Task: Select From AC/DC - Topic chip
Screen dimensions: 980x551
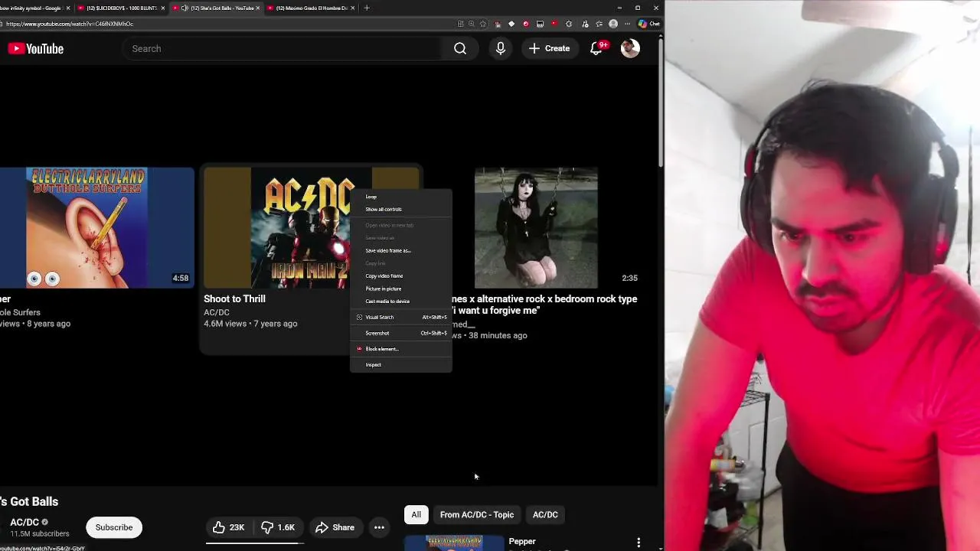Action: click(x=477, y=515)
